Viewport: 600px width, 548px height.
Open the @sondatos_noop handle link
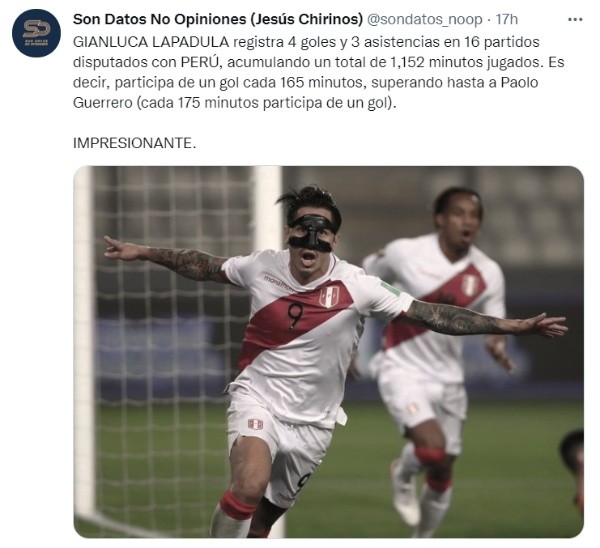pyautogui.click(x=424, y=20)
